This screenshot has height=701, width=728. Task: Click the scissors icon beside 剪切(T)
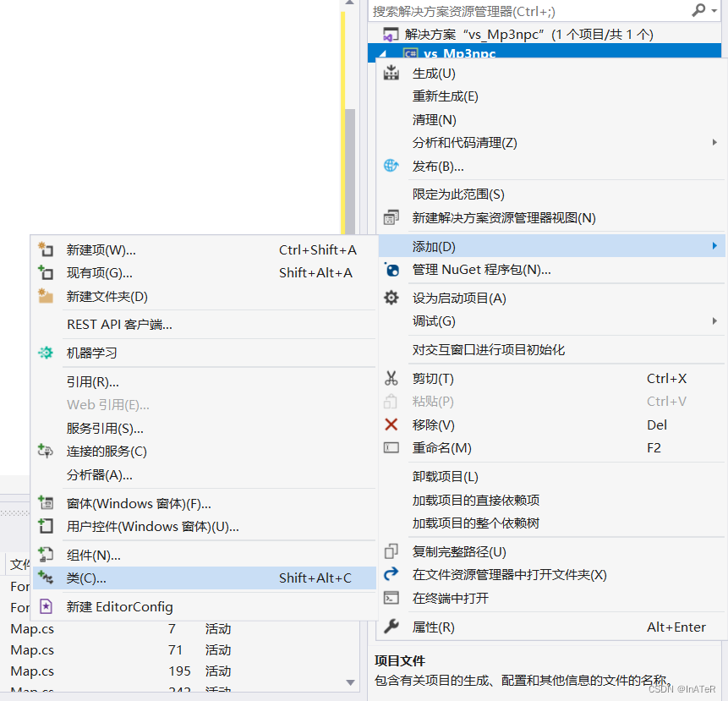pos(391,379)
